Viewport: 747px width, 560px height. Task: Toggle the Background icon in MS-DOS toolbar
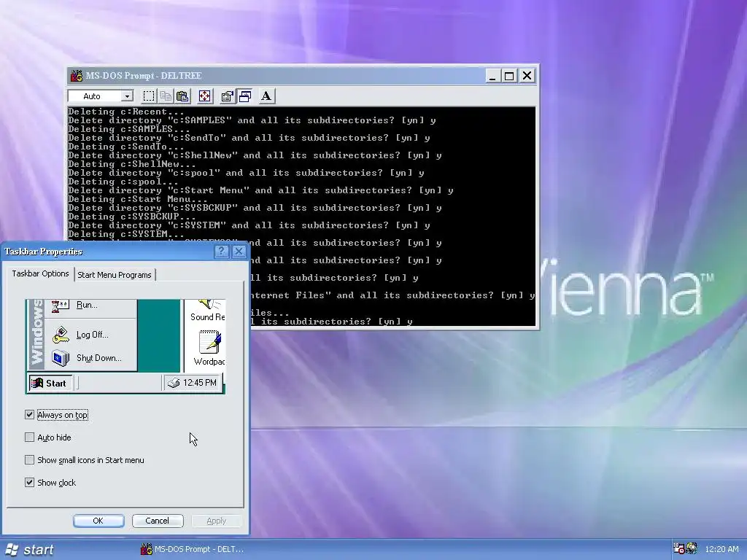point(245,96)
